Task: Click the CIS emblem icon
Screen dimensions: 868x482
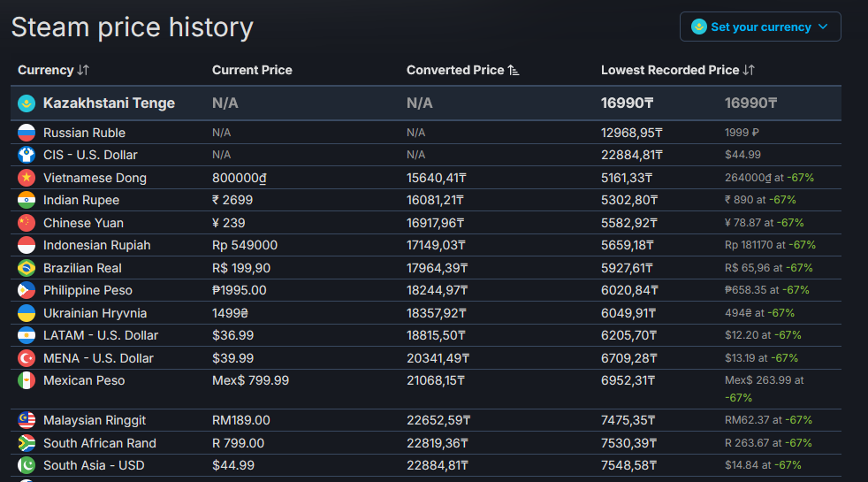Action: point(27,155)
